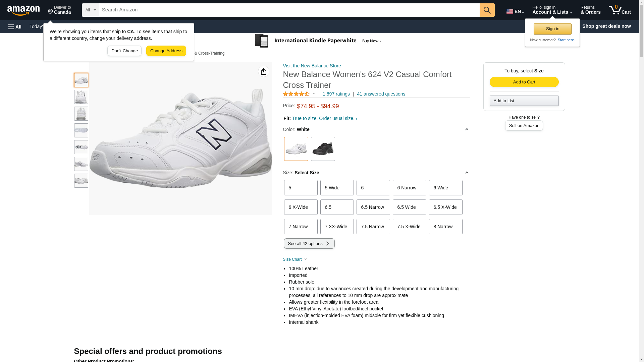Select size 5

[301, 188]
